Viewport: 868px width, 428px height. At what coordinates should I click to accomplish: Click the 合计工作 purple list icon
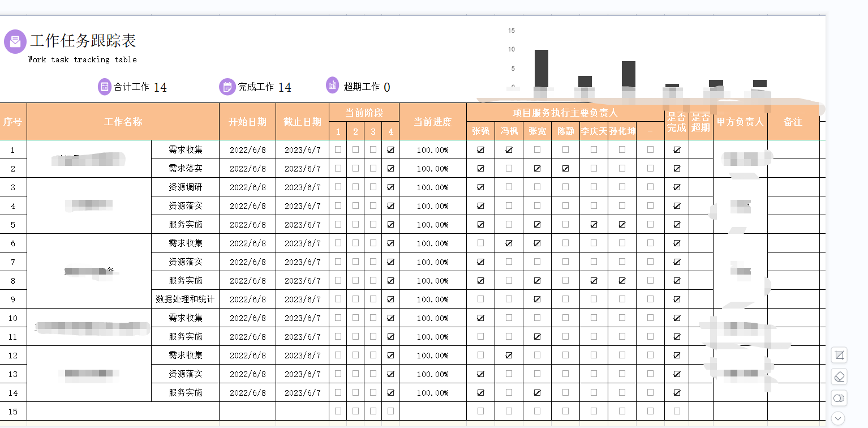[x=105, y=87]
